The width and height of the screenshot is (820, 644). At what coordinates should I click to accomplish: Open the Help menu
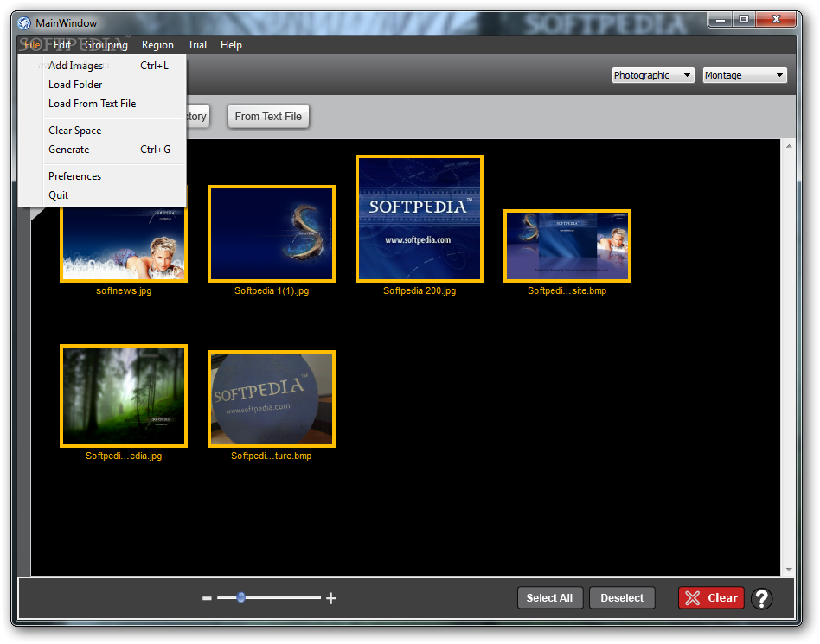pyautogui.click(x=231, y=45)
